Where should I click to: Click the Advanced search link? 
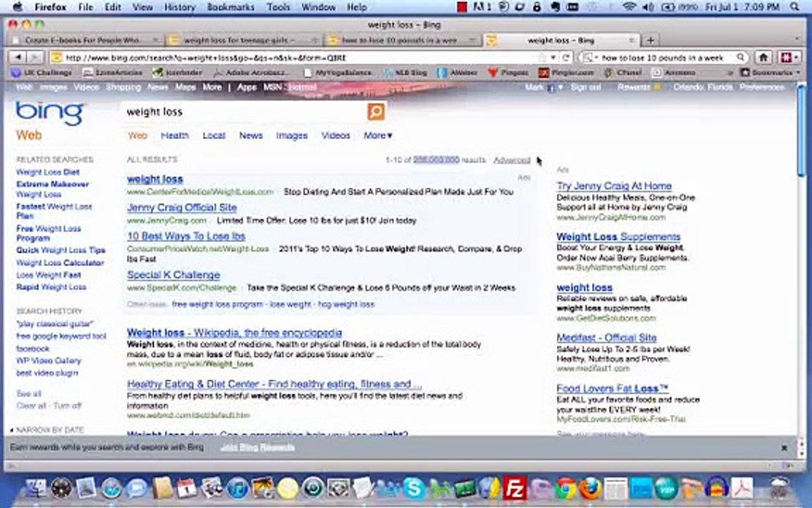[512, 159]
